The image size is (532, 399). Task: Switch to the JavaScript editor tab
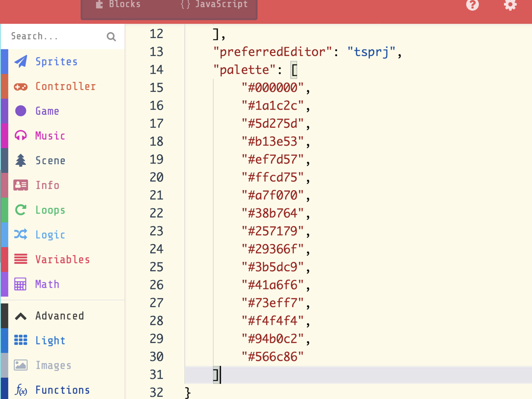click(x=214, y=4)
